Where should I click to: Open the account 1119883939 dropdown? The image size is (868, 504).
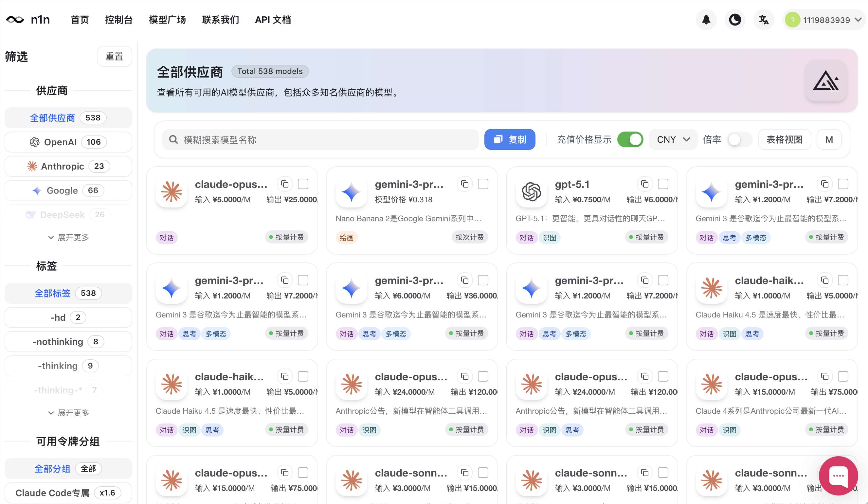tap(823, 20)
